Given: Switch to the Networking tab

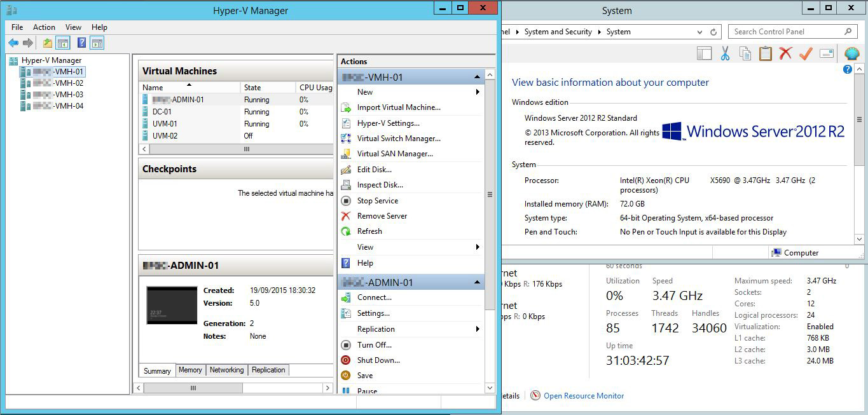Looking at the screenshot, I should (x=226, y=370).
